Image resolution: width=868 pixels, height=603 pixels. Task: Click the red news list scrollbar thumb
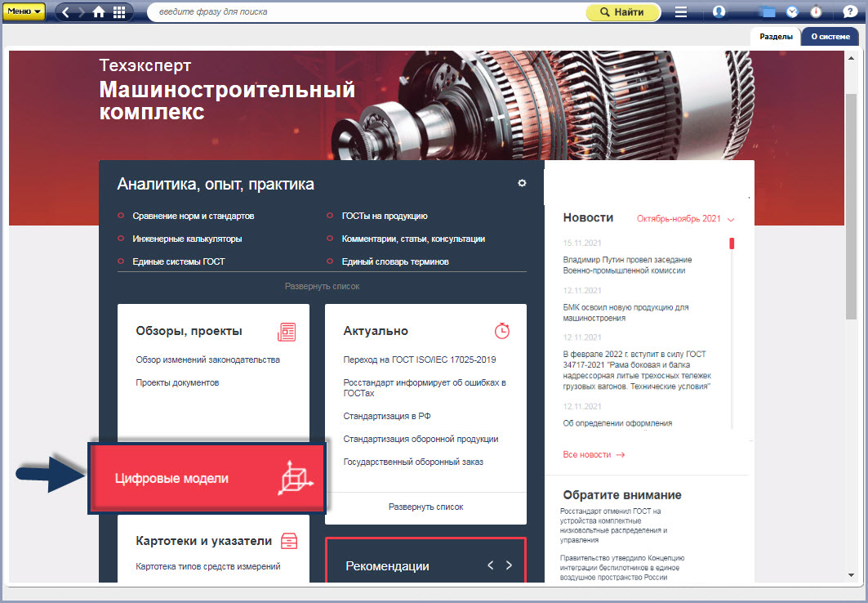click(x=732, y=243)
